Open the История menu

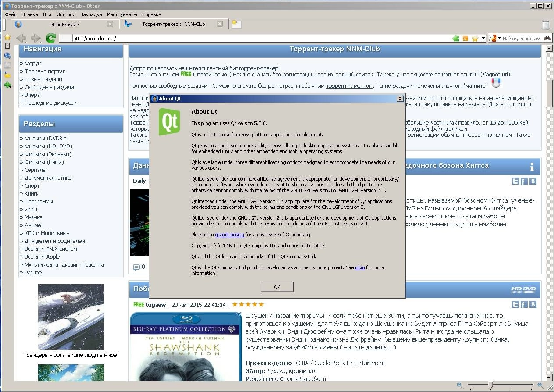click(x=66, y=14)
